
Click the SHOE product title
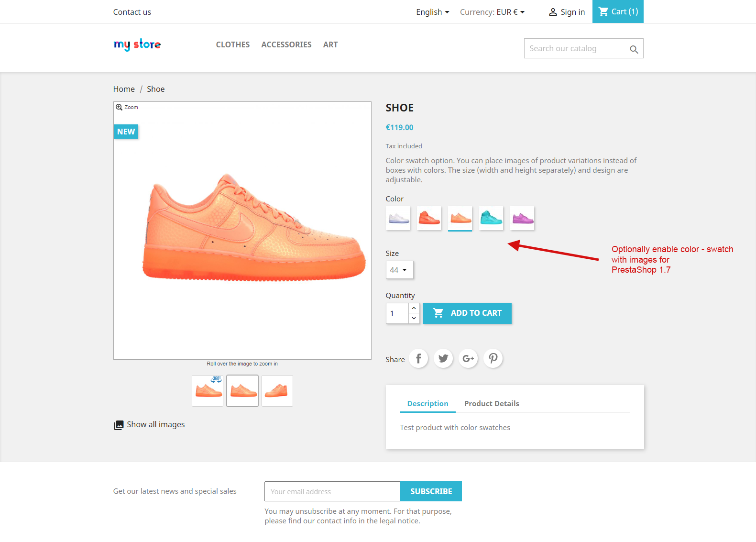[x=400, y=108]
